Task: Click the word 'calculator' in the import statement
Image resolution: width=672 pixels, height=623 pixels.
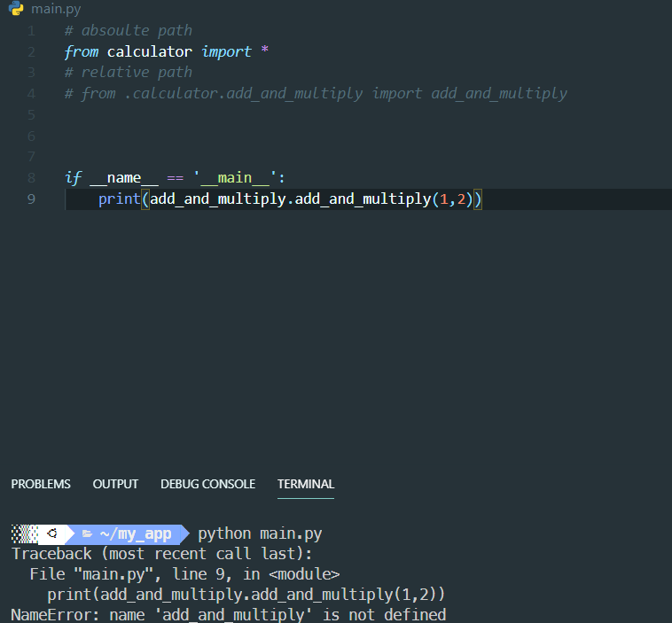Action: pyautogui.click(x=149, y=51)
